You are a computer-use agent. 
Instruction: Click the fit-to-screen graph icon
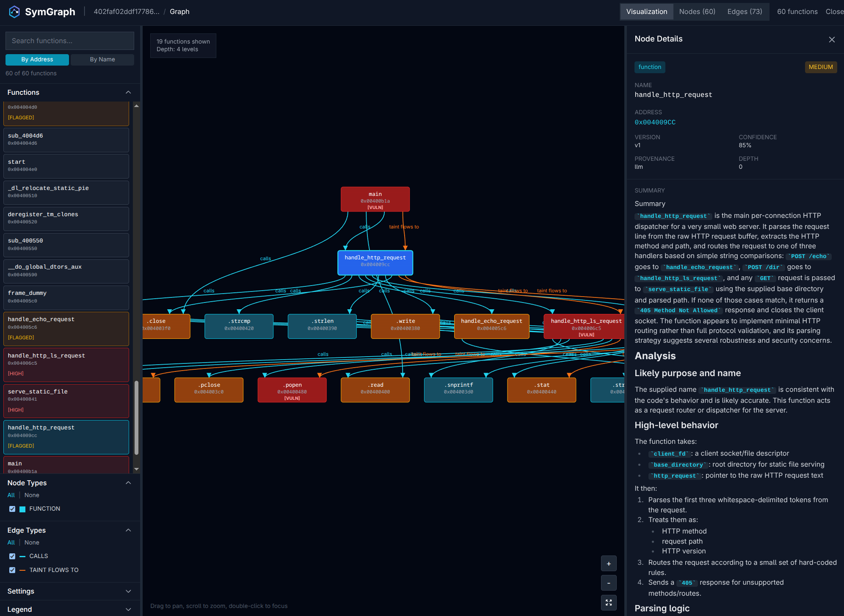click(608, 602)
